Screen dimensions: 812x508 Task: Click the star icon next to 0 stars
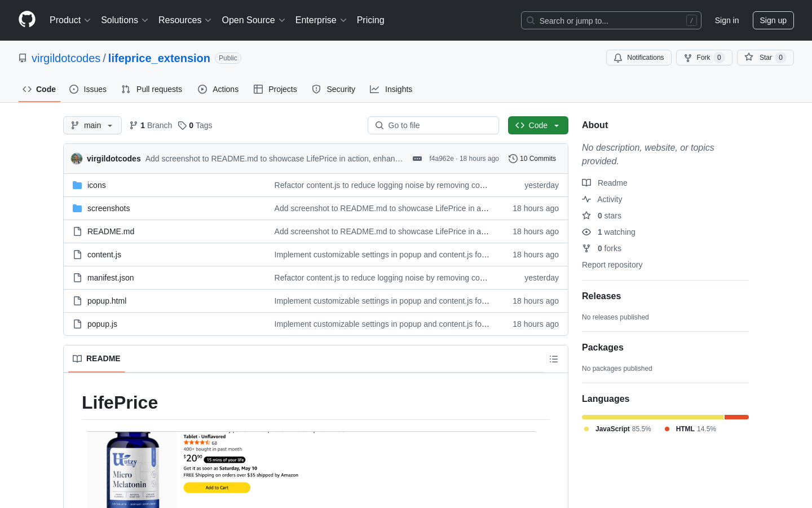coord(586,216)
